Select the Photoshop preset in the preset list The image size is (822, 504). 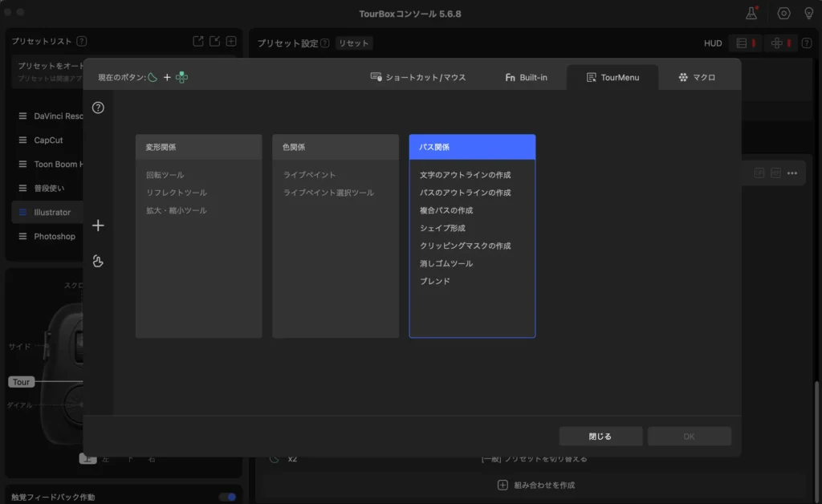click(53, 236)
